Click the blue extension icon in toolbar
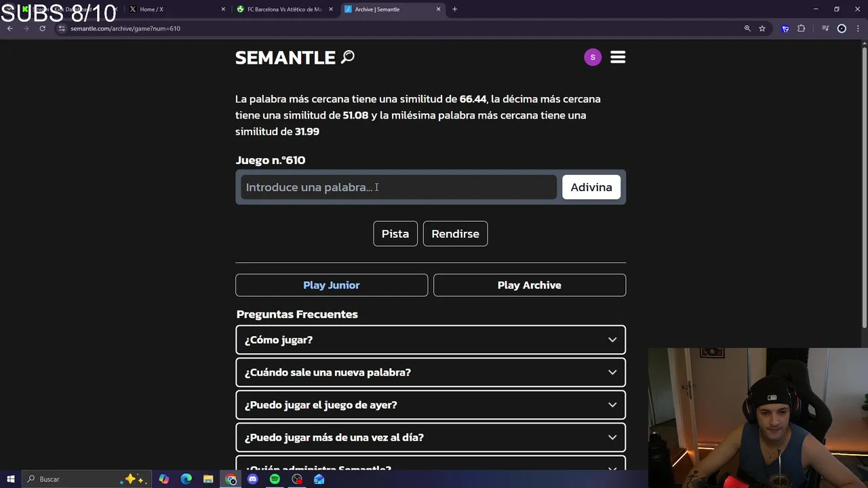Image resolution: width=868 pixels, height=488 pixels. click(x=785, y=28)
